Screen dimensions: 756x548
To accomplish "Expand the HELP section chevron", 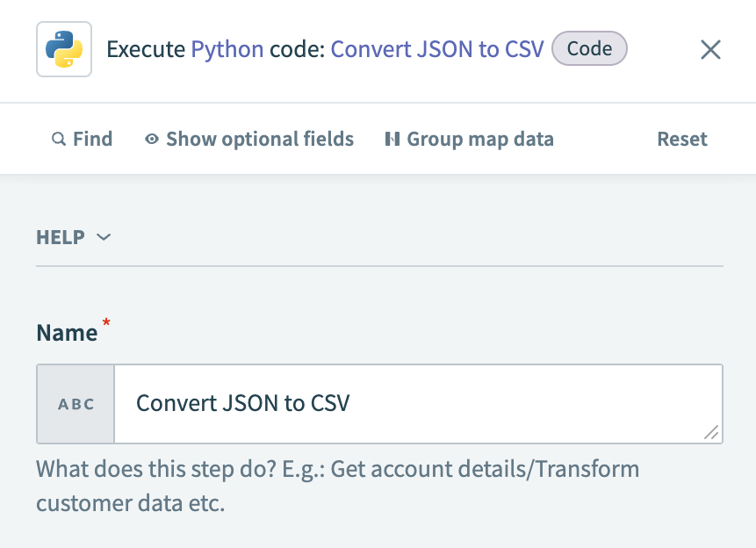I will pyautogui.click(x=104, y=237).
